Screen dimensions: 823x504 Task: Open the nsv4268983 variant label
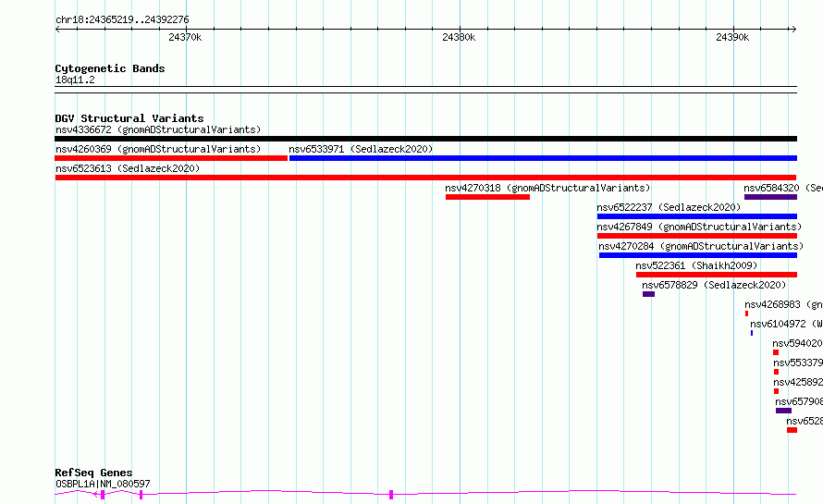point(783,304)
